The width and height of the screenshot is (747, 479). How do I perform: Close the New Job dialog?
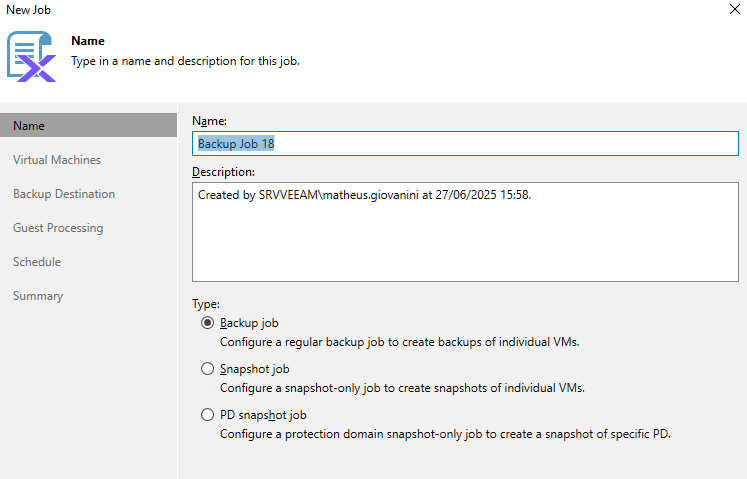[736, 10]
